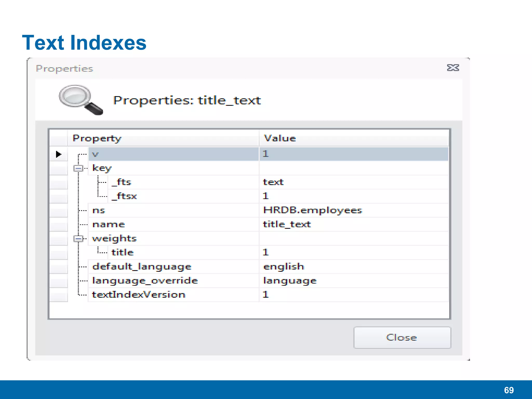Click the HRDB.employees value cell
532x399 pixels.
coord(312,210)
